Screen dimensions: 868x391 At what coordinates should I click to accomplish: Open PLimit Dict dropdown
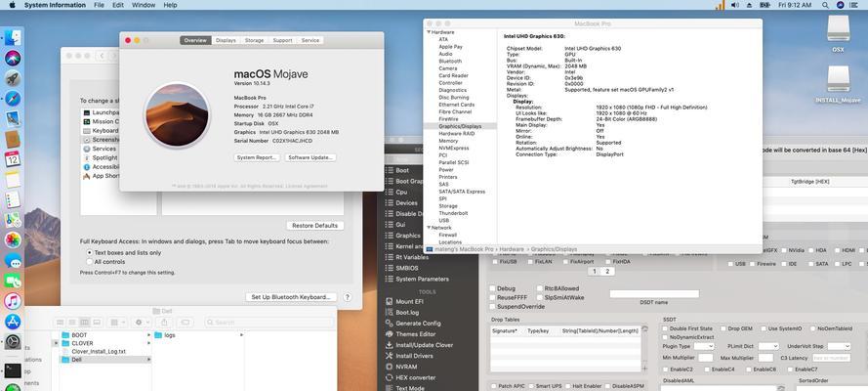(768, 346)
